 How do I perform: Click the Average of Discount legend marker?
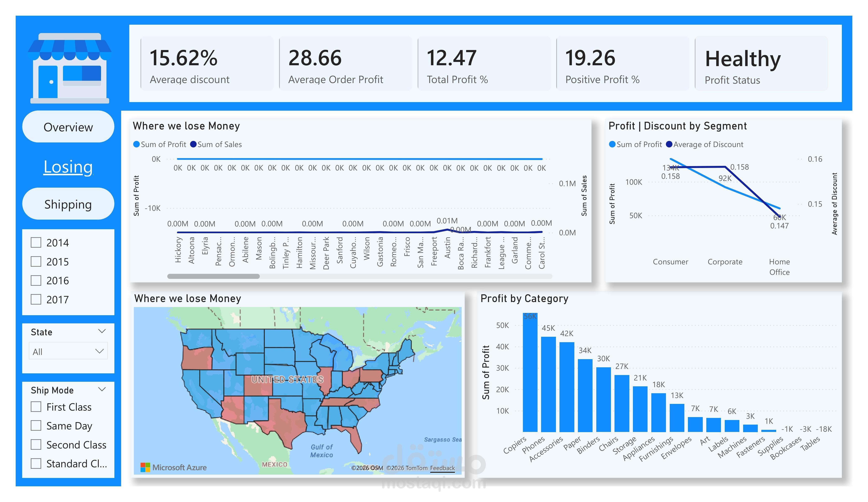pyautogui.click(x=669, y=144)
